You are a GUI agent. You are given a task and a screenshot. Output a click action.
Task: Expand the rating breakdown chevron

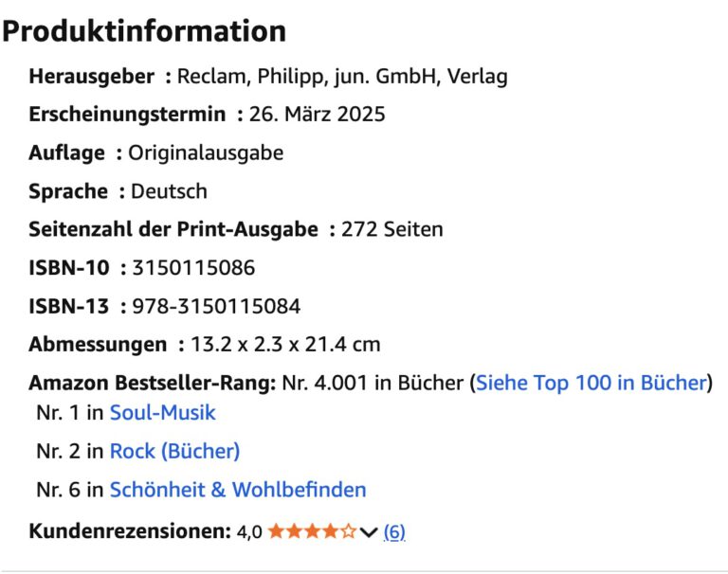click(x=369, y=532)
